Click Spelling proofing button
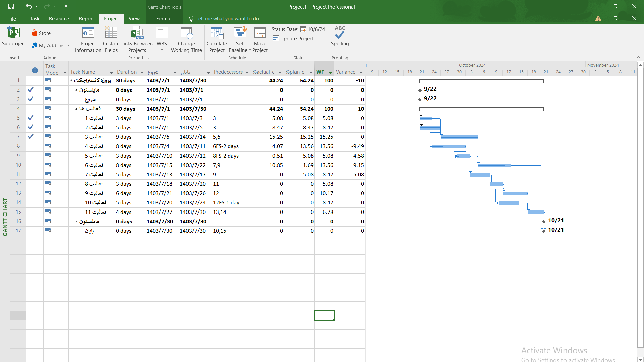This screenshot has height=362, width=644. pyautogui.click(x=340, y=39)
